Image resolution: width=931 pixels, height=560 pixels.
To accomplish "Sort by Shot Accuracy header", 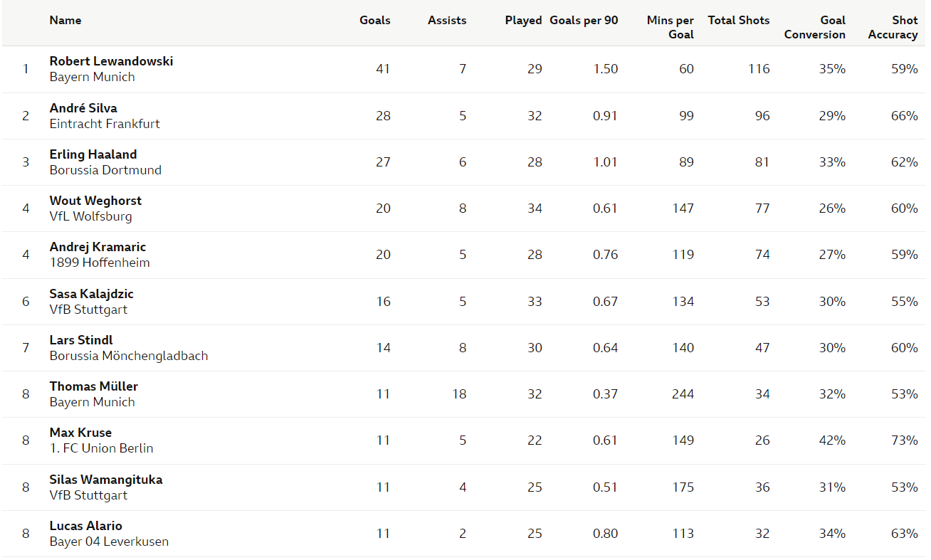I will point(893,27).
